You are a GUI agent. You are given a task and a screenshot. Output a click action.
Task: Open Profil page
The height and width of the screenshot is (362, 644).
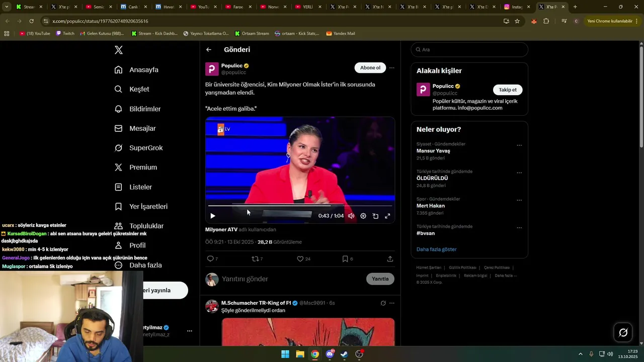[130, 245]
